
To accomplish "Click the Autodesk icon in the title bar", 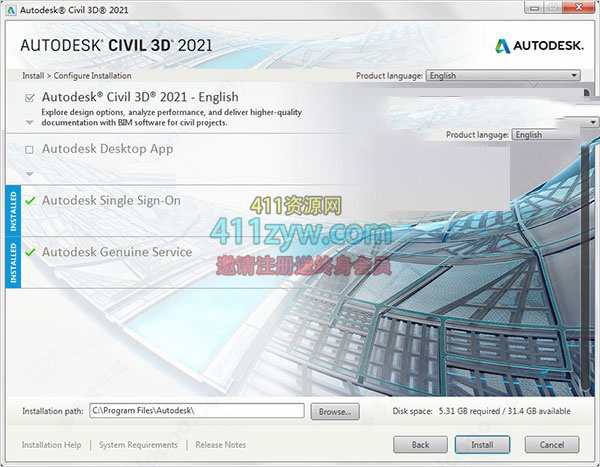I will [11, 9].
